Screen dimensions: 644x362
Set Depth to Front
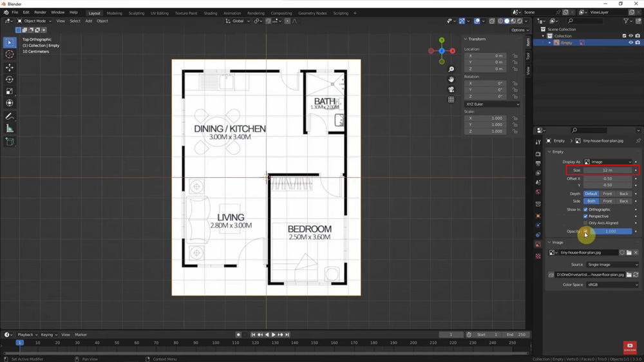pyautogui.click(x=607, y=194)
